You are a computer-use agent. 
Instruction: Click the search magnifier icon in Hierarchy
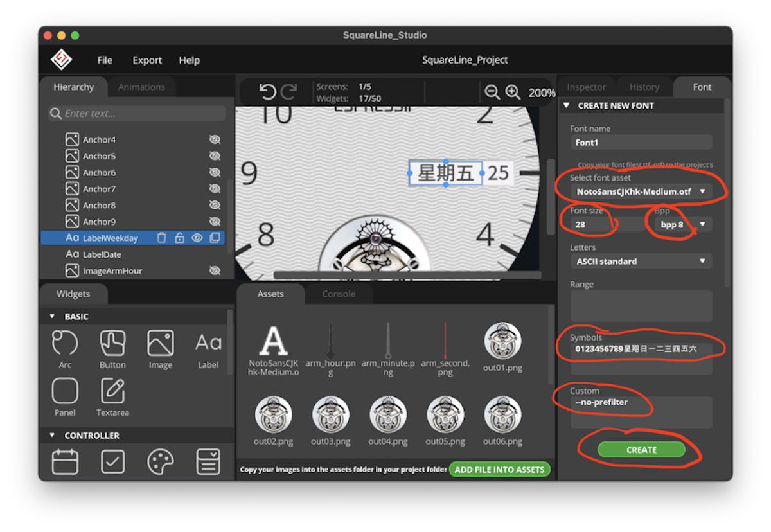[55, 114]
